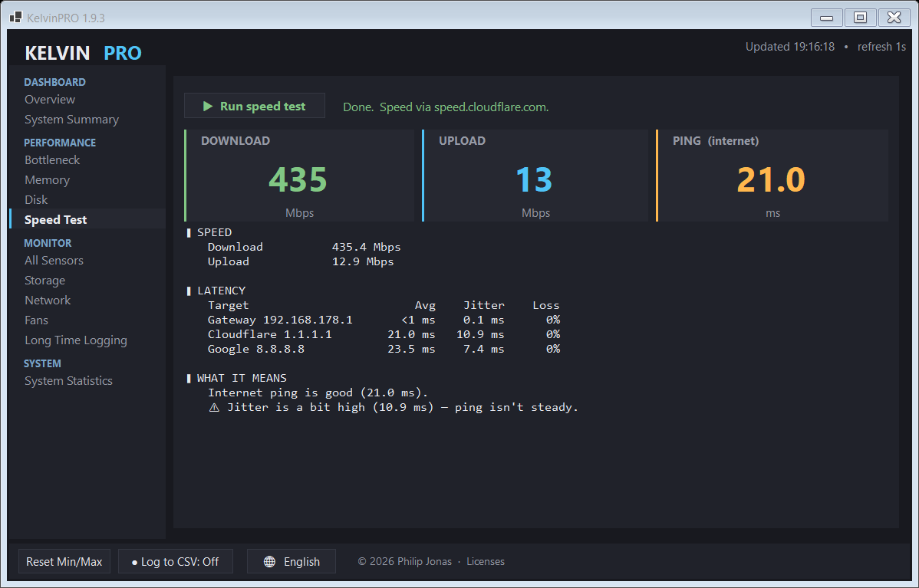Open the English language selector
The width and height of the screenshot is (919, 588).
click(x=292, y=562)
